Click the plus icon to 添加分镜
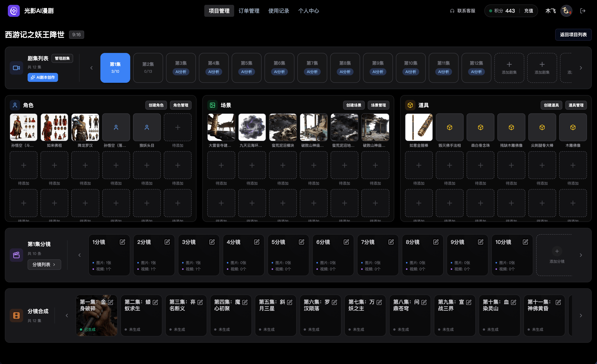Image resolution: width=597 pixels, height=364 pixels. [557, 251]
